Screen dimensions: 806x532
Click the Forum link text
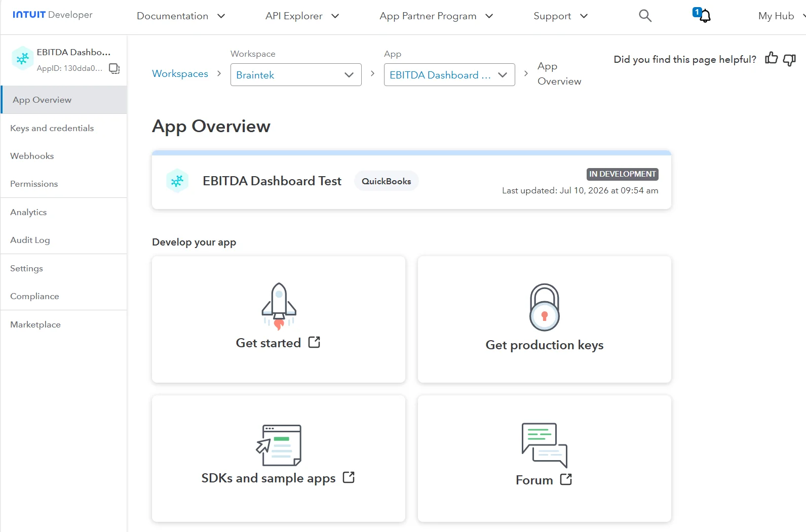coord(534,480)
